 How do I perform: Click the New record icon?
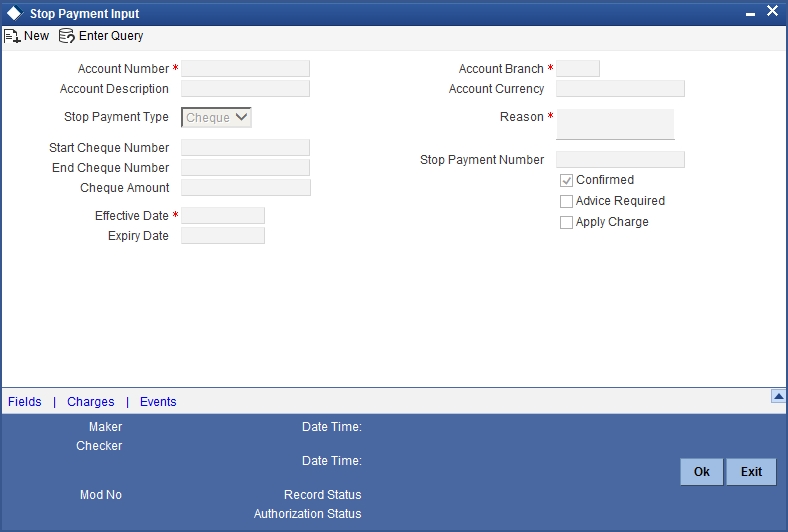[x=12, y=36]
